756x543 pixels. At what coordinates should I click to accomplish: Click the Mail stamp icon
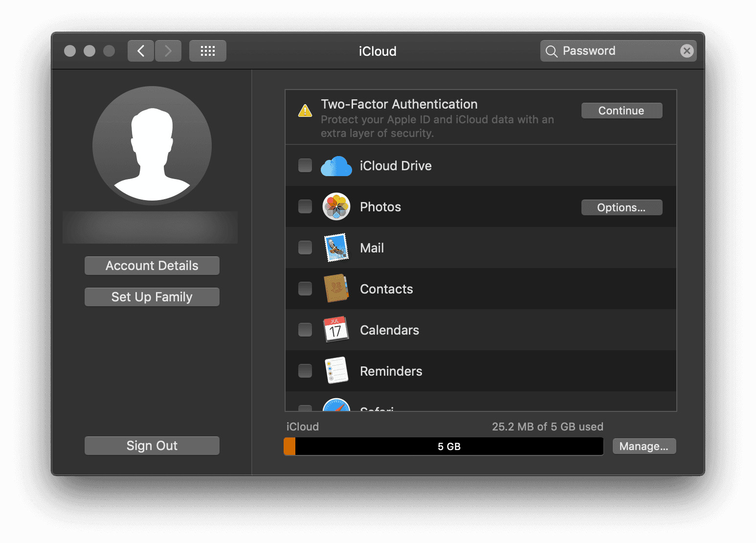(336, 248)
